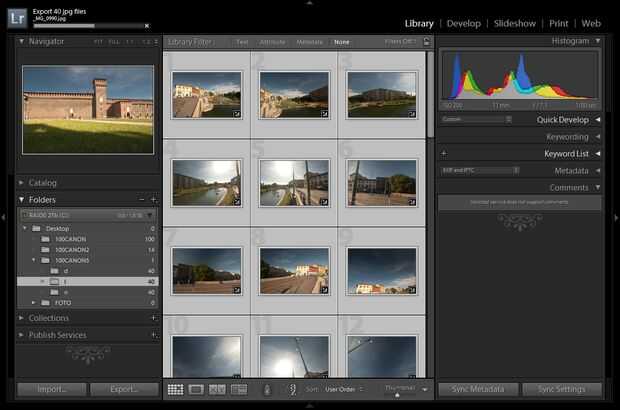The height and width of the screenshot is (410, 620).
Task: Add a Publish Services connection plus icon
Action: pos(154,335)
